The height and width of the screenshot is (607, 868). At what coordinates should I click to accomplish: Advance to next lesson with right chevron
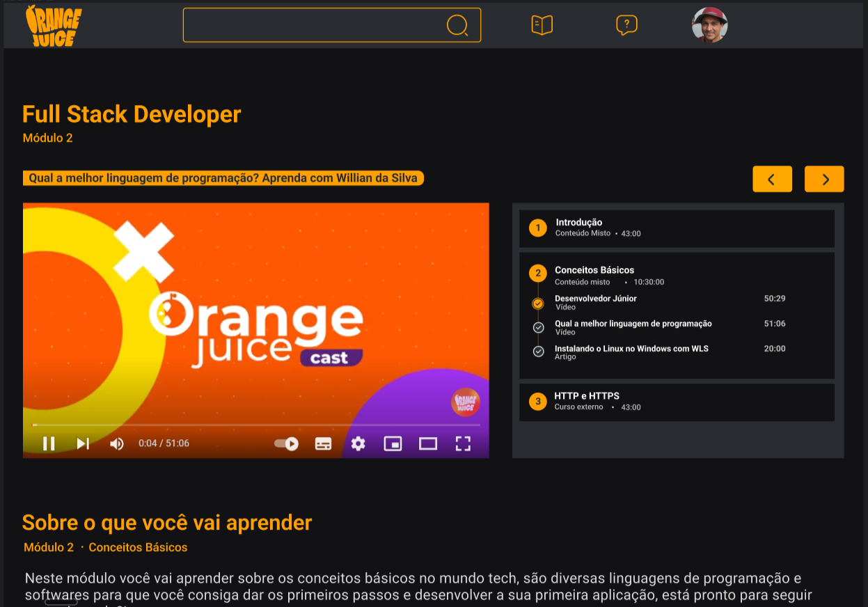click(824, 179)
